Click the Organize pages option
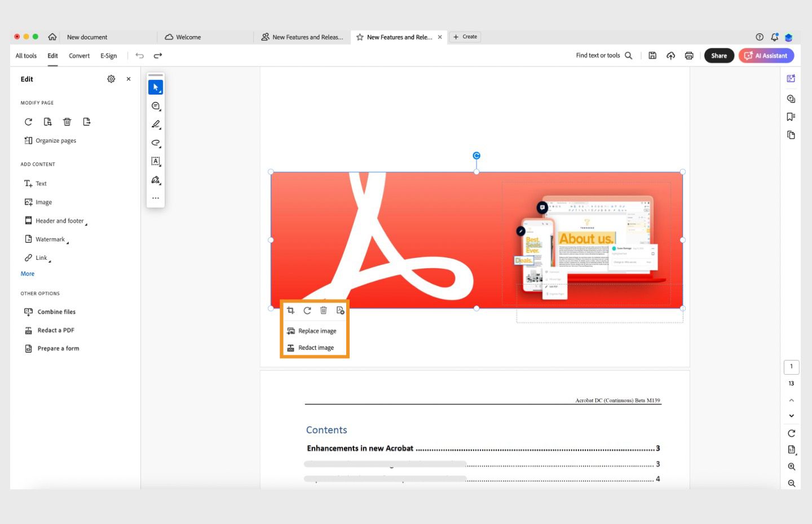Viewport: 812px width, 524px height. [x=56, y=140]
